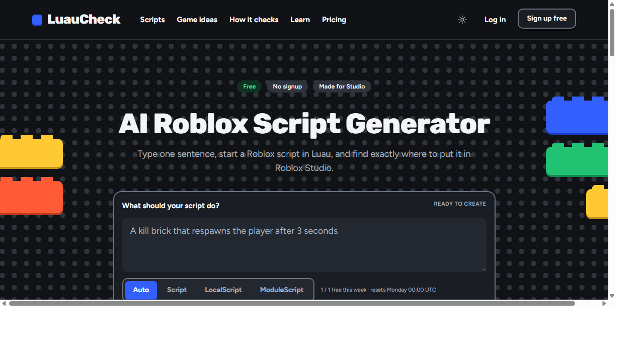The height and width of the screenshot is (362, 644).
Task: Click the blue LuauCheck logo square
Action: coord(37,20)
